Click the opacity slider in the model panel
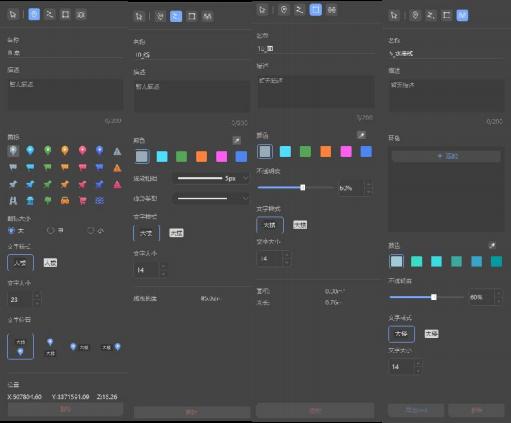The height and width of the screenshot is (423, 511). tap(426, 297)
